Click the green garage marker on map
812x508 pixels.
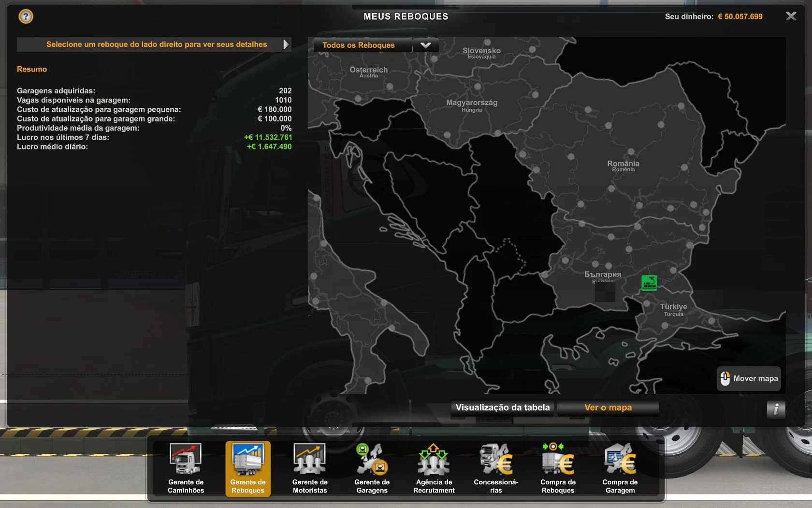tap(649, 282)
